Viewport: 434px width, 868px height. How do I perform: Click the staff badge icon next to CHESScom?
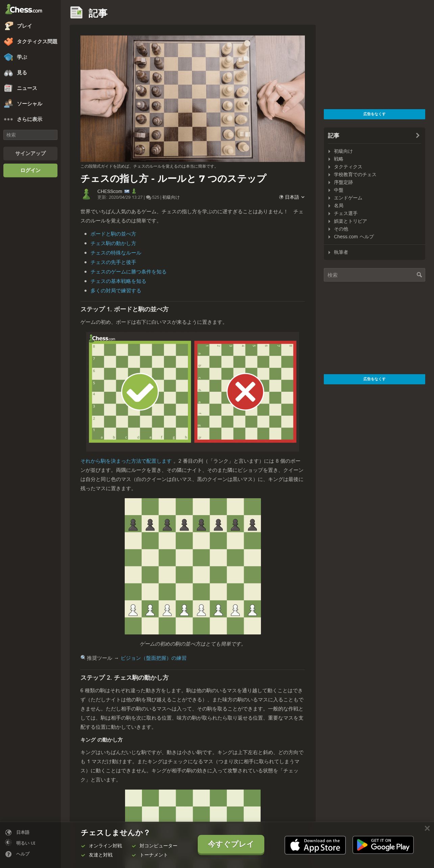[134, 191]
